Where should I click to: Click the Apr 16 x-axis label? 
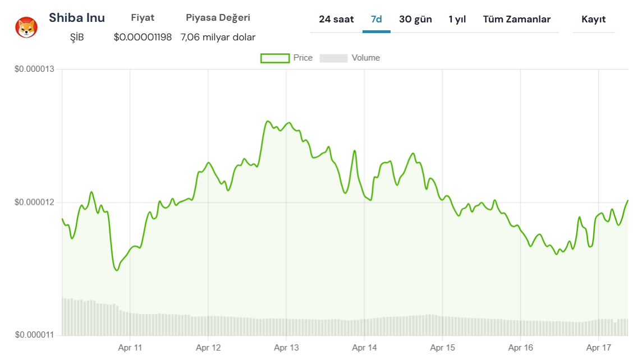(520, 348)
